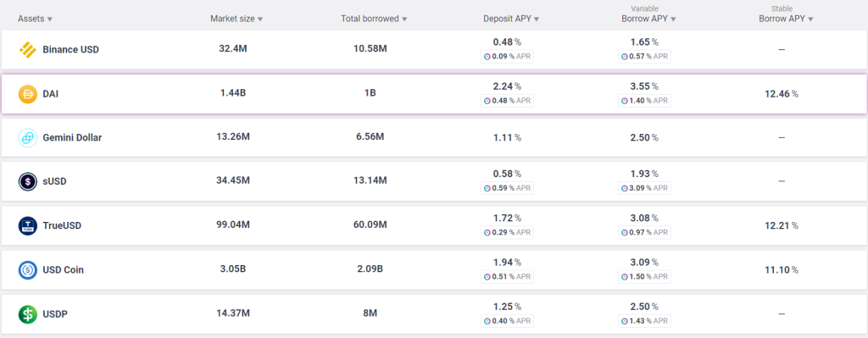Click the USD Coin logo icon
The image size is (868, 338).
click(28, 270)
